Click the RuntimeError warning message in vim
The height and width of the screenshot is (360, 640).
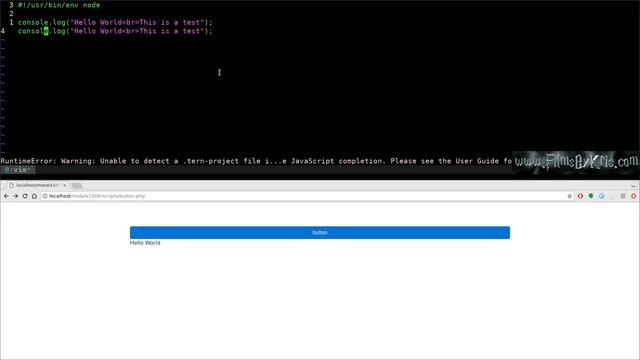[256, 161]
